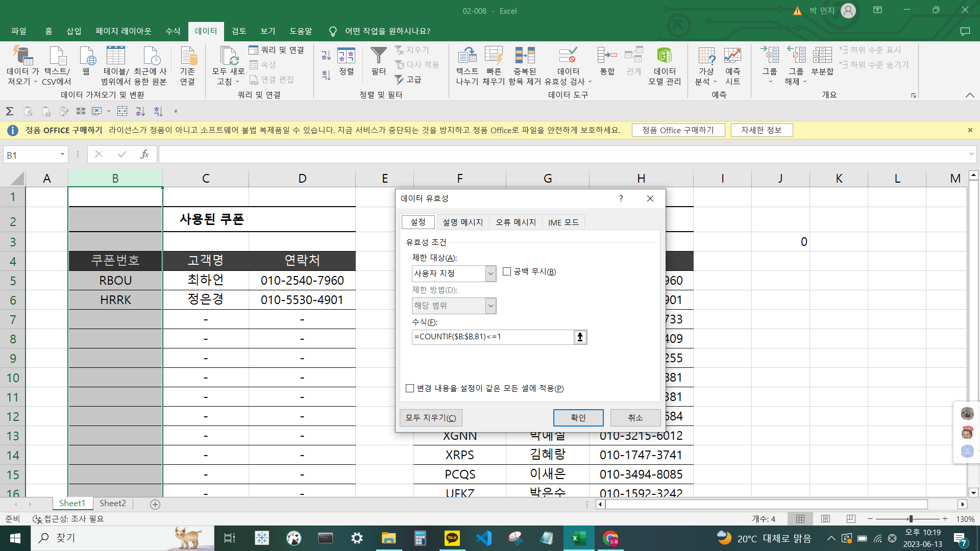Click the 자세한 정보 button
This screenshot has width=980, height=551.
click(x=762, y=130)
